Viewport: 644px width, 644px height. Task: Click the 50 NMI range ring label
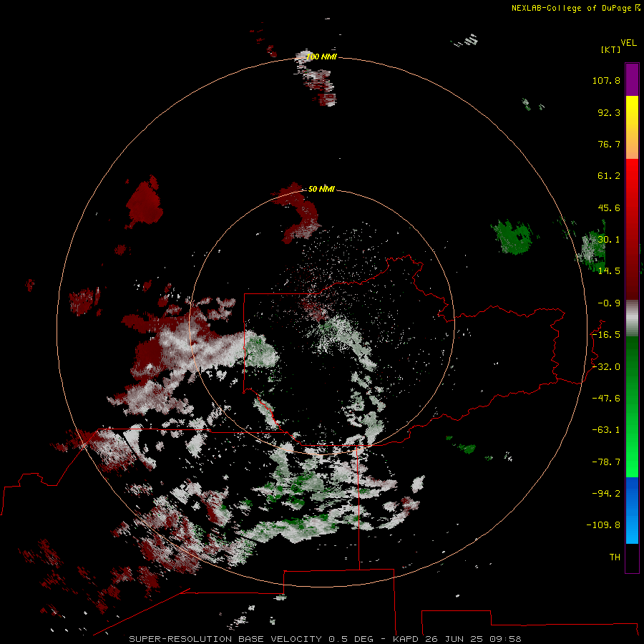pos(321,189)
